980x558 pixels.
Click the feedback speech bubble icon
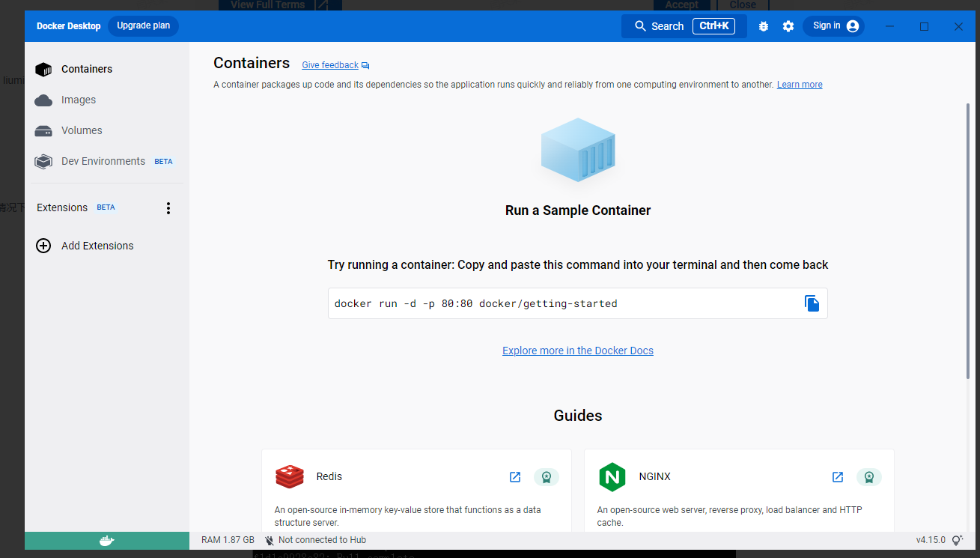click(365, 66)
